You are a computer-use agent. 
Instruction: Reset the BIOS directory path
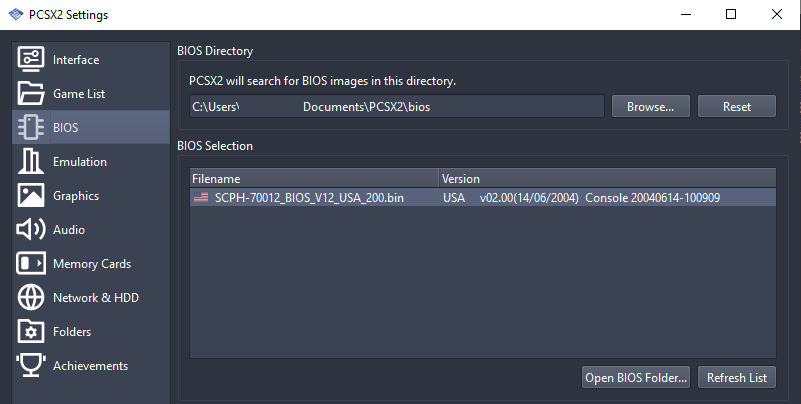tap(736, 106)
